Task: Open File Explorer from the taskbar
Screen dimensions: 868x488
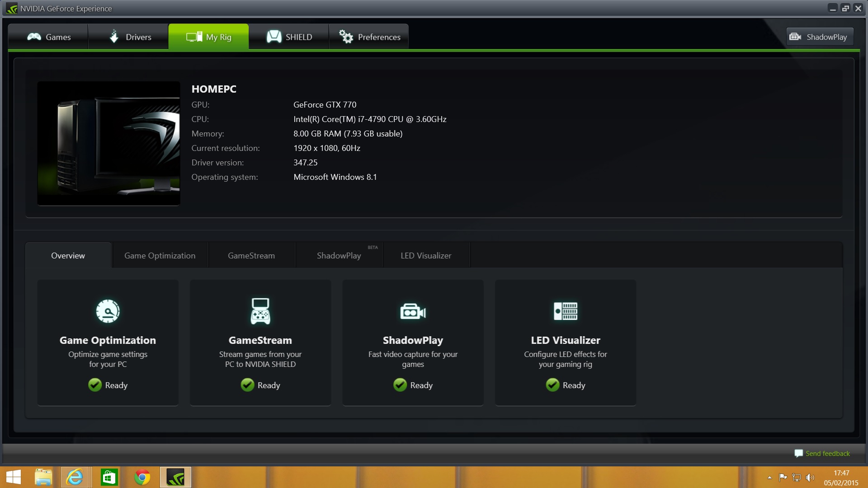Action: (43, 477)
